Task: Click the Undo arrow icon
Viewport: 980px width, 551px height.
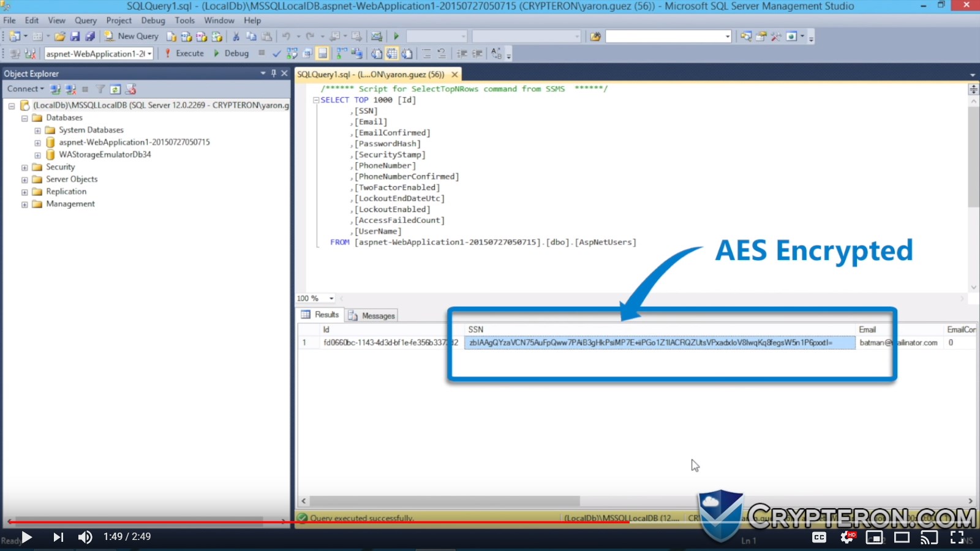Action: (286, 37)
